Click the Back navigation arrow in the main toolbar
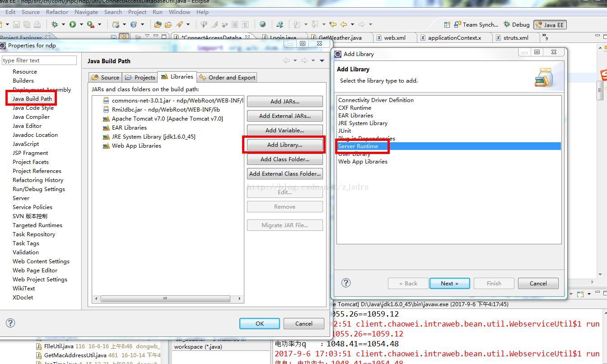Screen dimensions: 607x364 tap(344, 24)
